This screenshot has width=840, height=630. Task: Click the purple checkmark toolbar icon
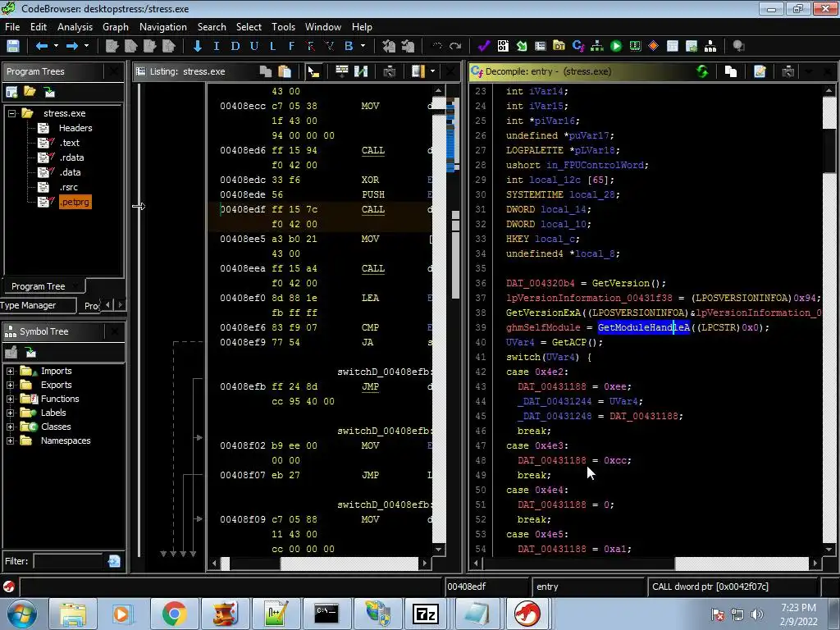pos(484,46)
